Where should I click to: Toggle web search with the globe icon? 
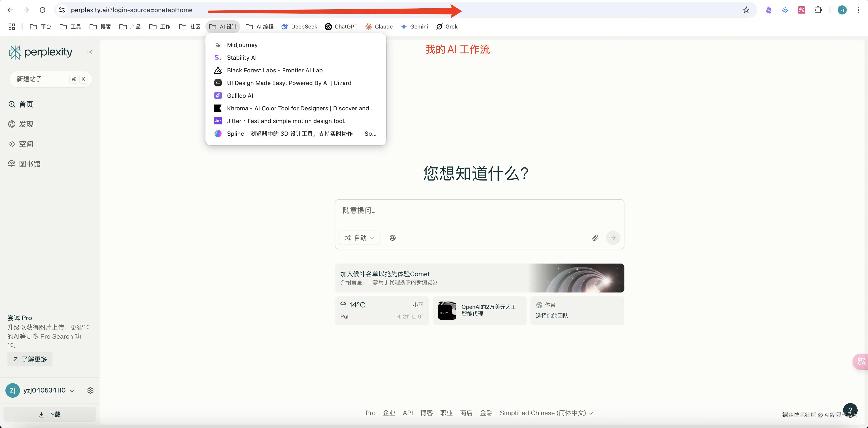pyautogui.click(x=392, y=238)
